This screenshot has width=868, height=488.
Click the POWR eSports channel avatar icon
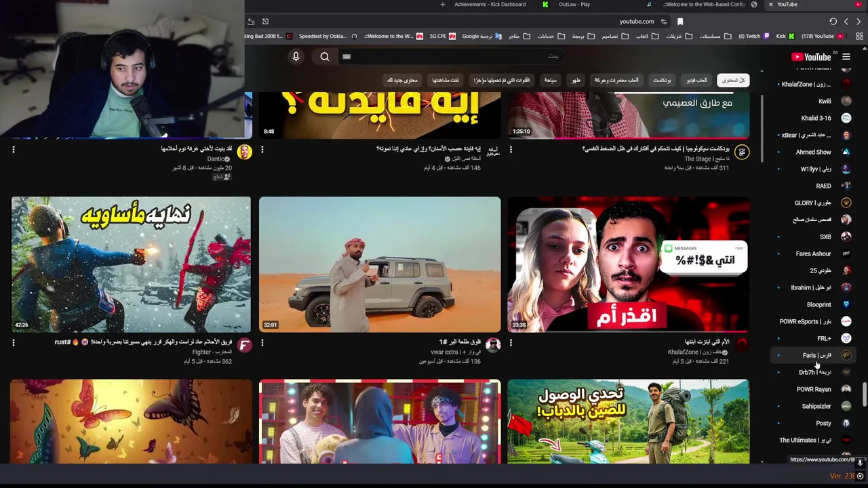(846, 321)
